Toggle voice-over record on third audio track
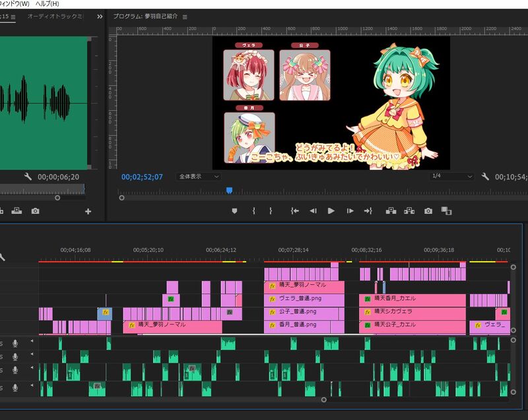 pos(15,370)
